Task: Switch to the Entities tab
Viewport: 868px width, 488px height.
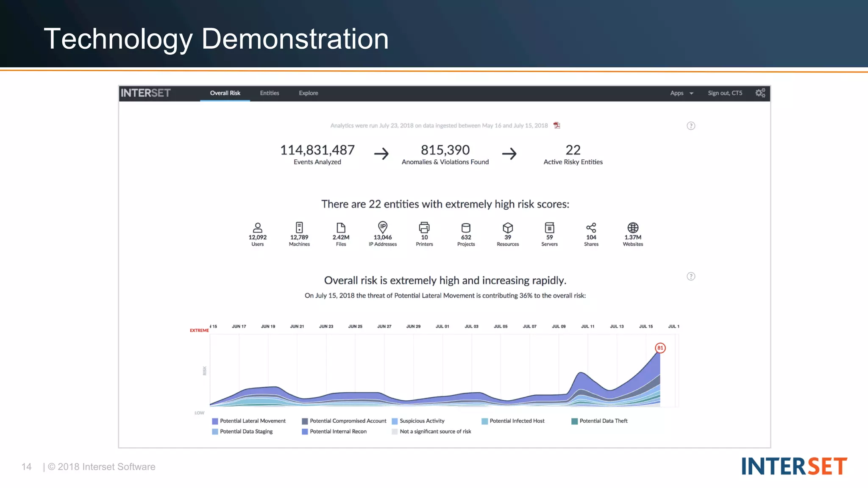Action: tap(270, 93)
